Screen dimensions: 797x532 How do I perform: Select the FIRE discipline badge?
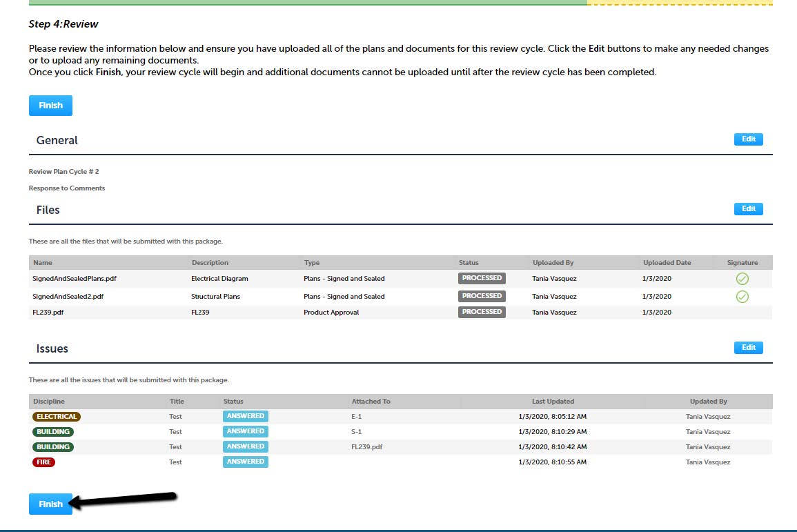click(x=43, y=462)
